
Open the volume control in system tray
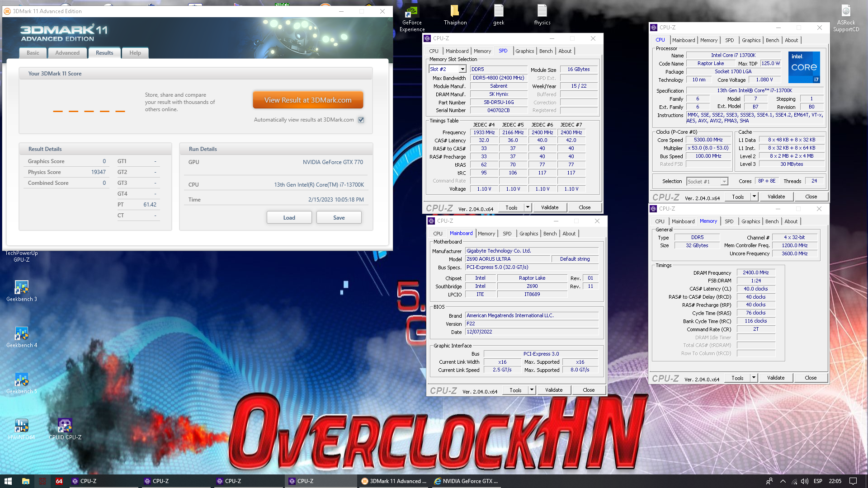click(x=805, y=481)
